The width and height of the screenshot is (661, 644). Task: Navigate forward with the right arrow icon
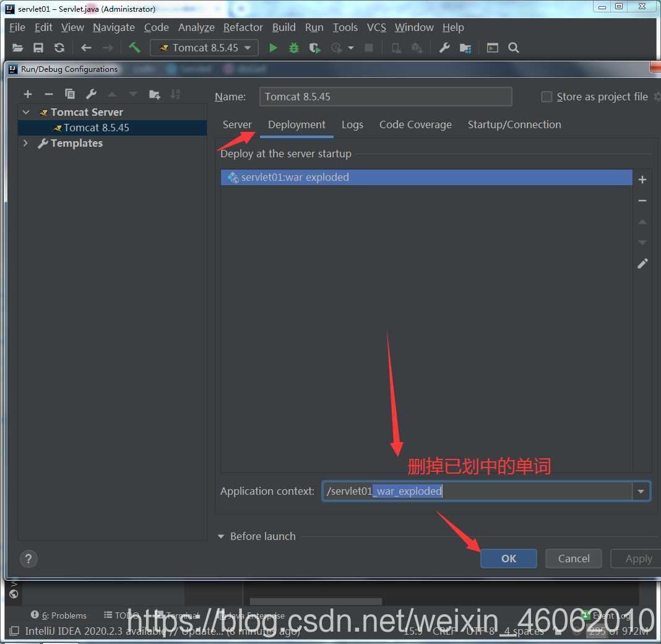click(x=108, y=48)
